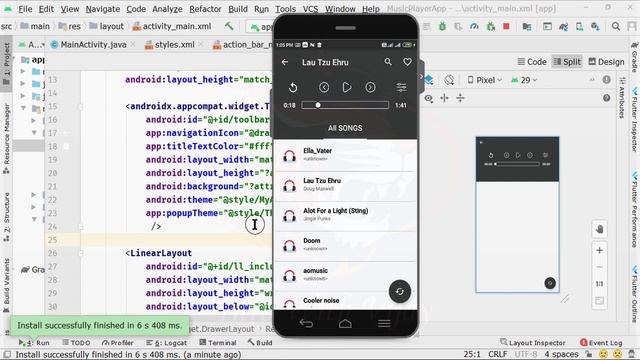Image resolution: width=640 pixels, height=360 pixels.
Task: Click the song progress seek bar
Action: 345,105
